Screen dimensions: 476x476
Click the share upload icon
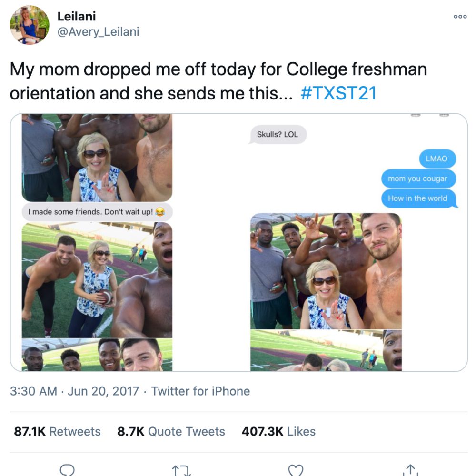click(x=410, y=470)
